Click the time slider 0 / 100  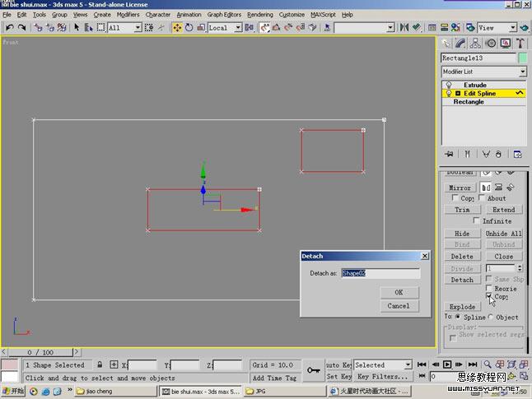[40, 352]
